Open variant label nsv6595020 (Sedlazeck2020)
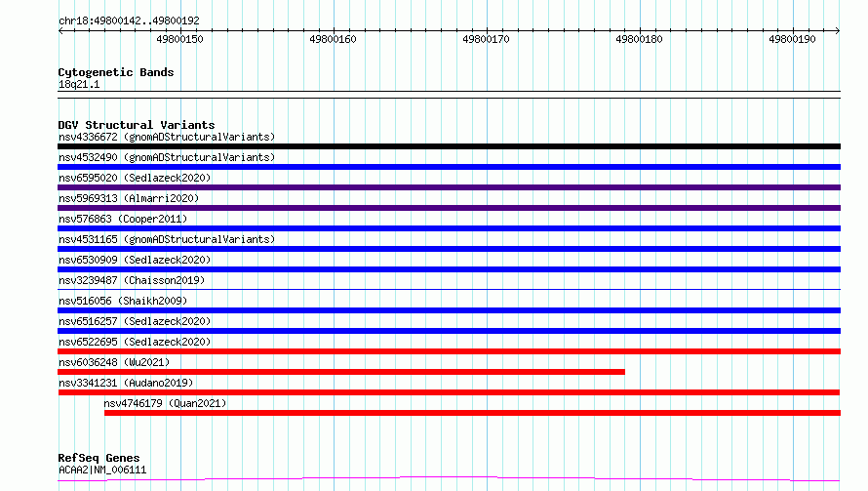This screenshot has width=868, height=491. pos(135,178)
